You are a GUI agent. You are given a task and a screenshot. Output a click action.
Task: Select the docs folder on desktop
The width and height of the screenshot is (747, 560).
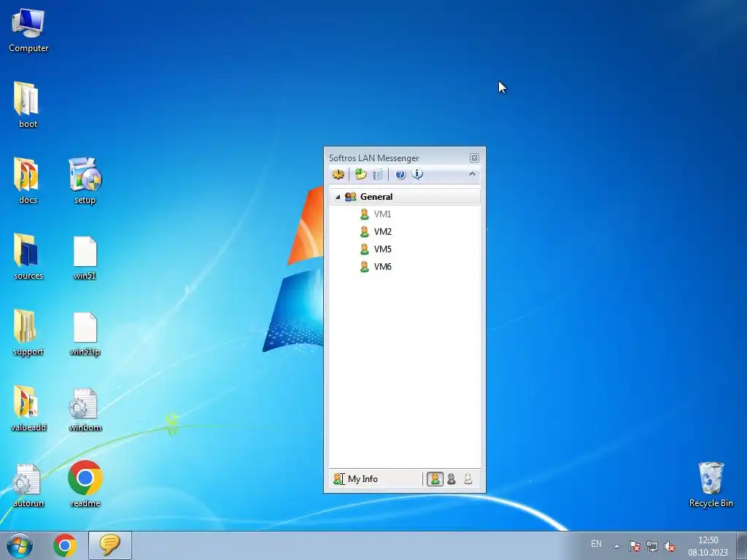point(28,181)
